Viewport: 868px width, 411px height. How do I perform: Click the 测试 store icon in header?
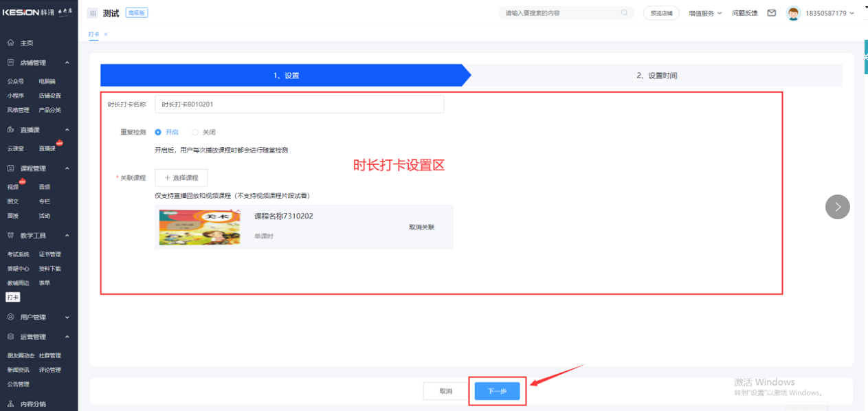pyautogui.click(x=93, y=13)
